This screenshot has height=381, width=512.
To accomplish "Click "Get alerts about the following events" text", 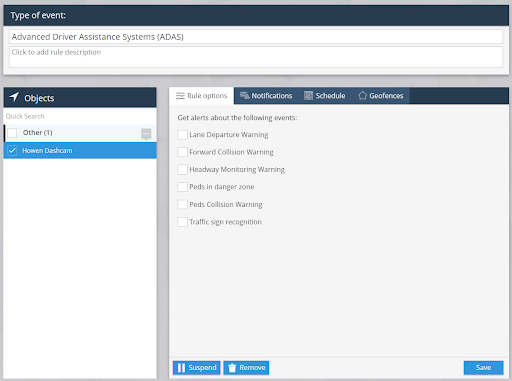I will tap(237, 118).
